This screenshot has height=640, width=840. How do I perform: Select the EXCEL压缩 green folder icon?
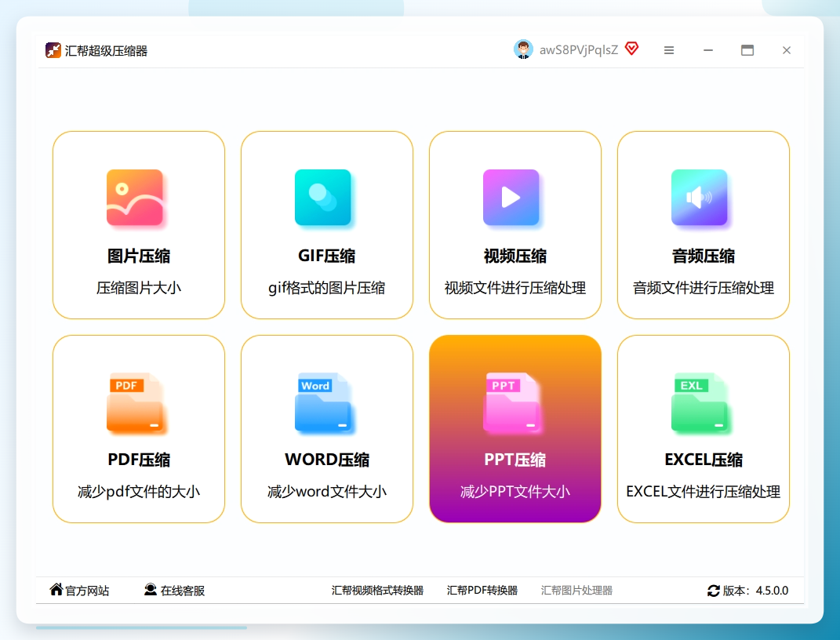[x=700, y=402]
